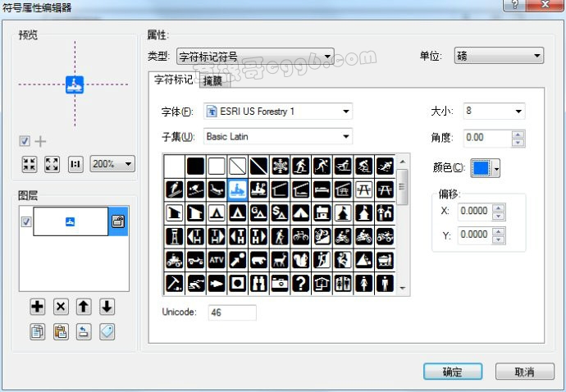Click the Unicode input field
The width and height of the screenshot is (566, 392).
click(x=232, y=312)
